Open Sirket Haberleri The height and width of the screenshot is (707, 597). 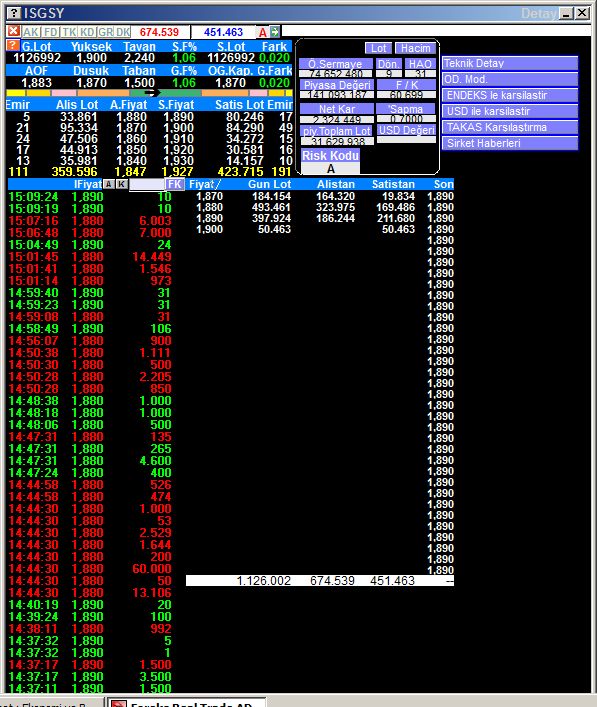click(x=510, y=143)
